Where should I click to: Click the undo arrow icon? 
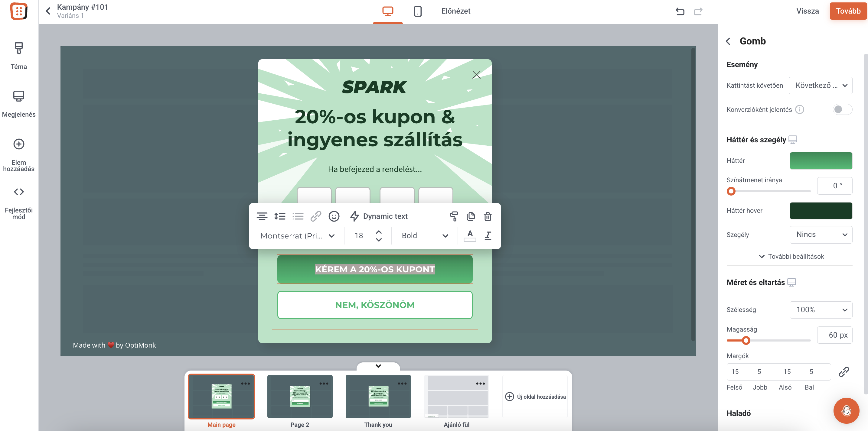680,11
